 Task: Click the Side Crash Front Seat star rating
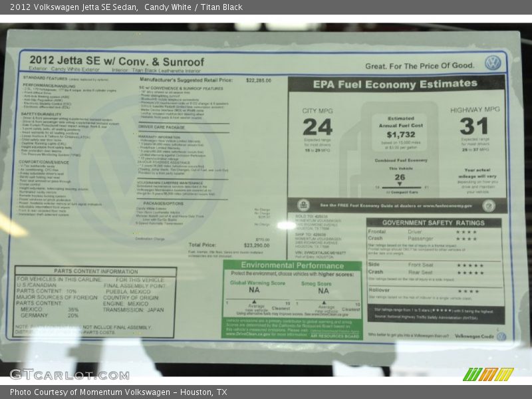pos(470,265)
